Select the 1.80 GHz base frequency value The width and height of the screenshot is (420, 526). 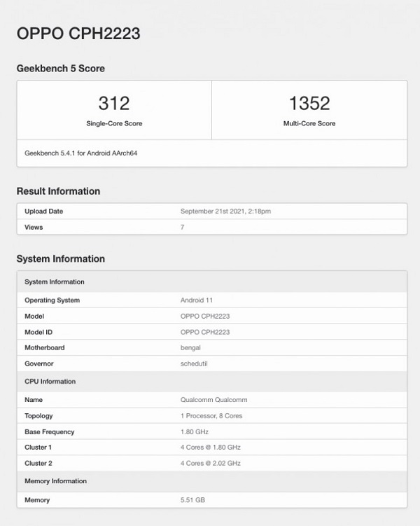click(x=195, y=432)
